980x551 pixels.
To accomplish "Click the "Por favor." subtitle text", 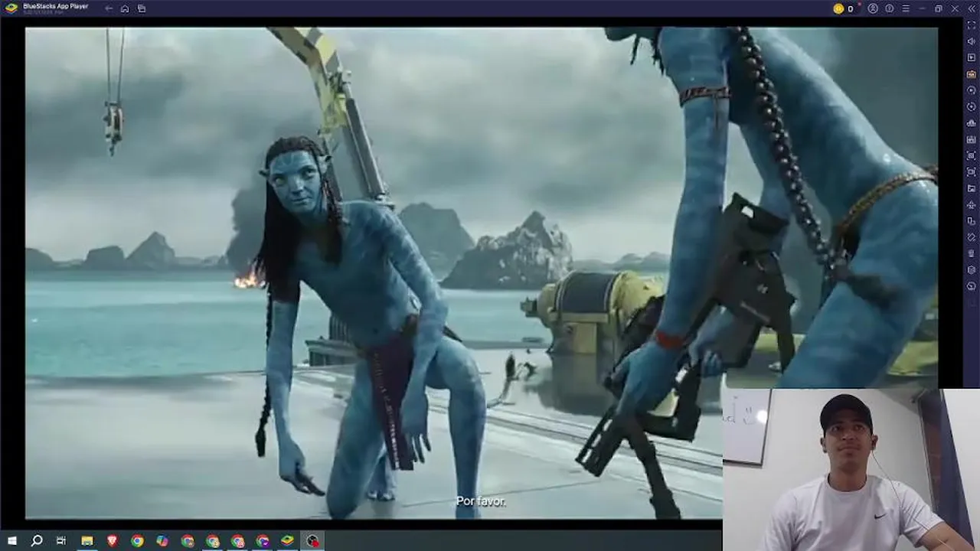I will [481, 501].
